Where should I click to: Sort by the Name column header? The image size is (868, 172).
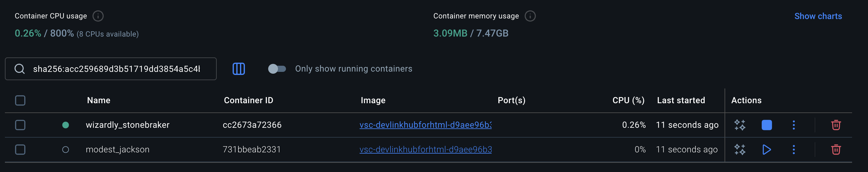[x=98, y=100]
